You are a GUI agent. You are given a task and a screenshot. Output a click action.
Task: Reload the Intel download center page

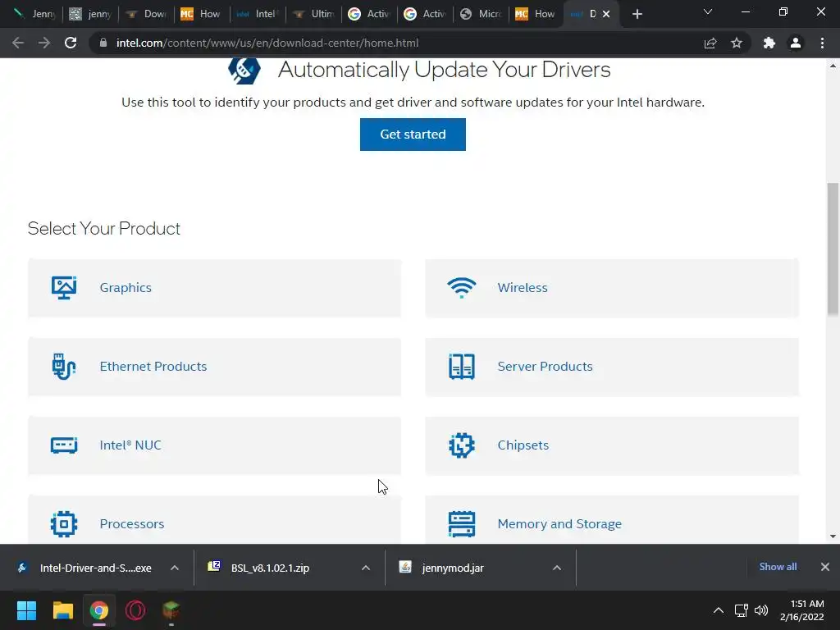point(71,43)
